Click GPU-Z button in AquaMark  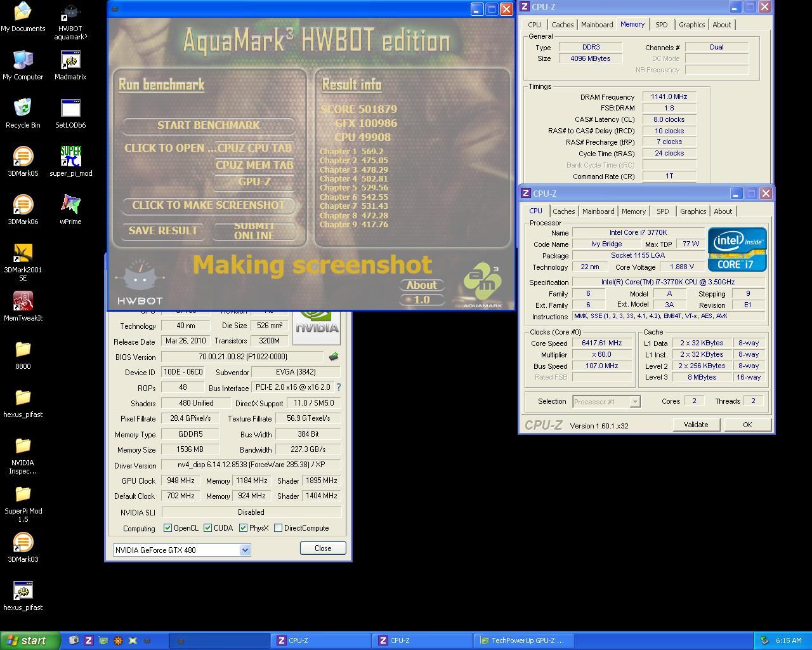pyautogui.click(x=254, y=182)
